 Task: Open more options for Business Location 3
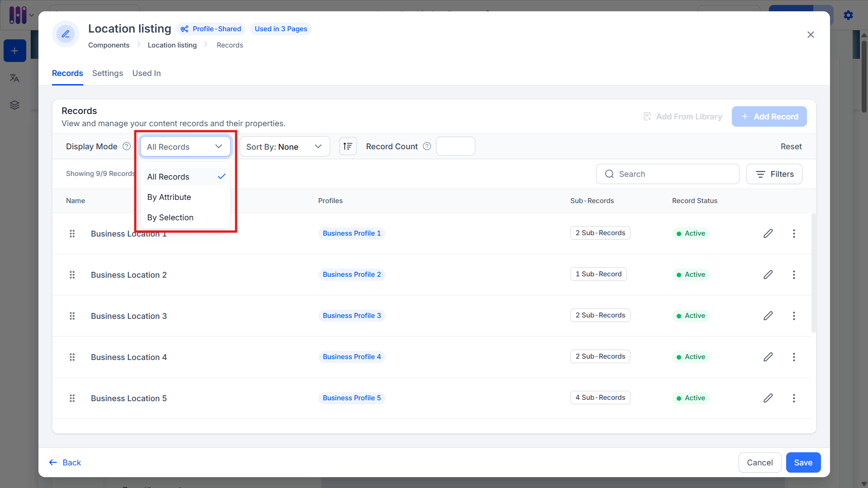(x=794, y=316)
